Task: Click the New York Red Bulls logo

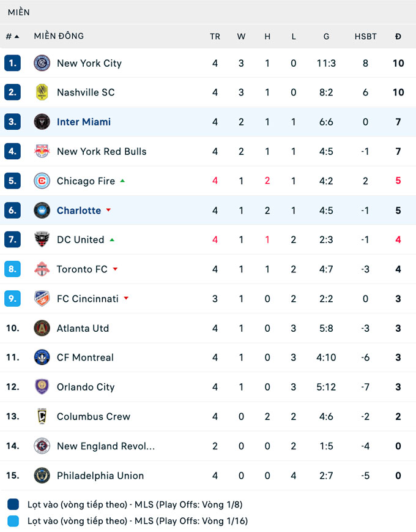Action: pos(42,151)
